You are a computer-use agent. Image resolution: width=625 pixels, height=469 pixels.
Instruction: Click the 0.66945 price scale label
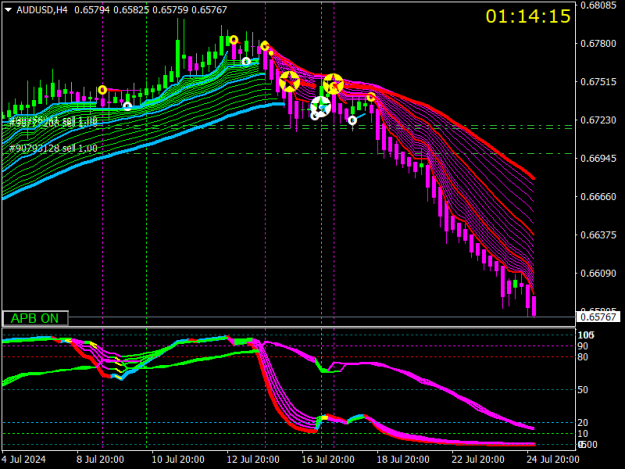(598, 158)
